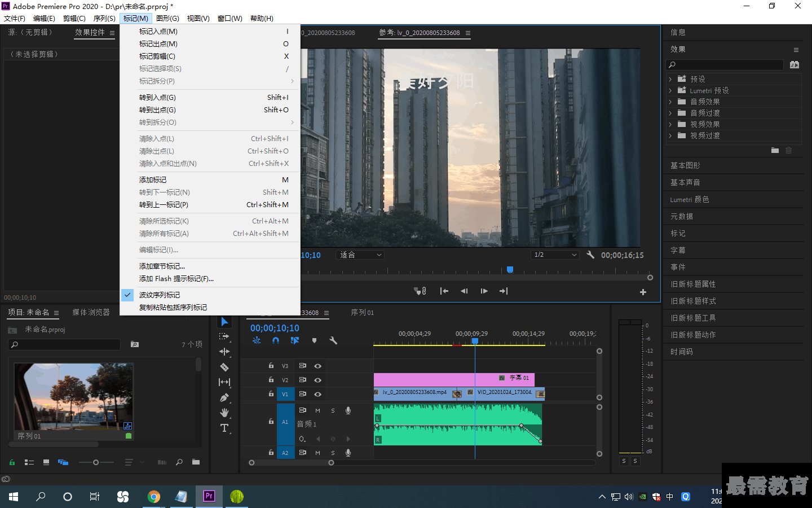
Task: Open the 基本图形 panel
Action: (685, 165)
